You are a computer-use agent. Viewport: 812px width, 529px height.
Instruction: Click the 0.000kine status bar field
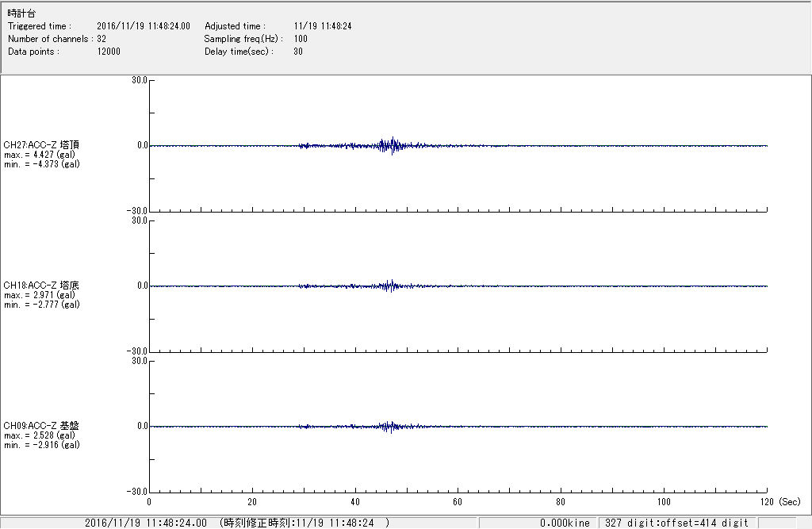coord(565,523)
